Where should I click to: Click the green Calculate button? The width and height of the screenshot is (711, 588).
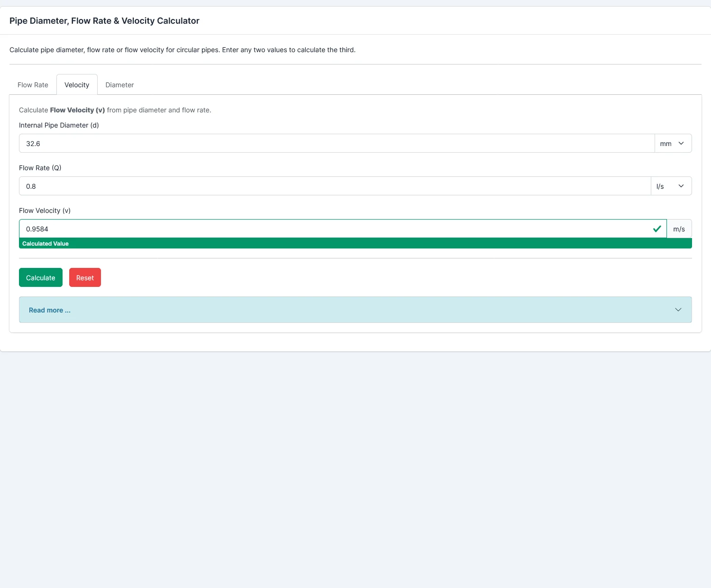pyautogui.click(x=41, y=277)
